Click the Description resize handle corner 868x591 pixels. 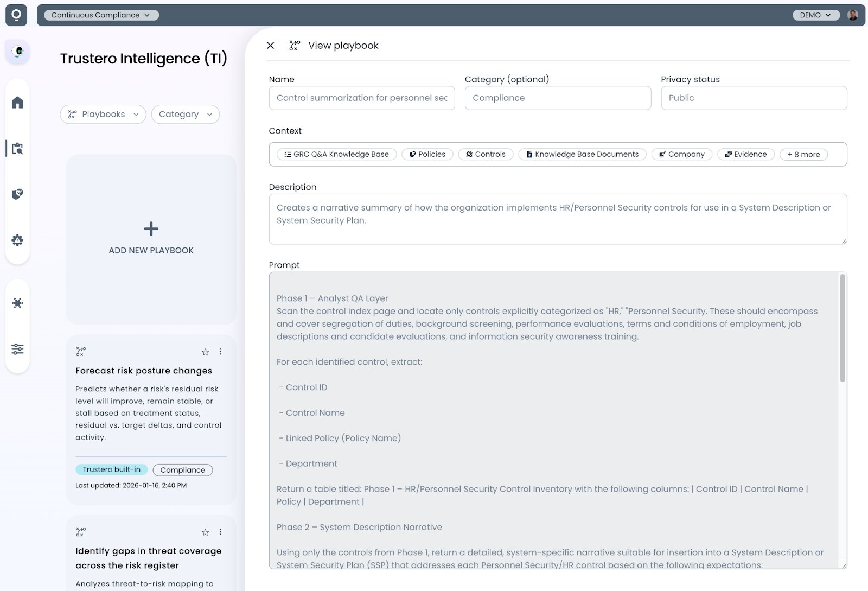pos(844,241)
